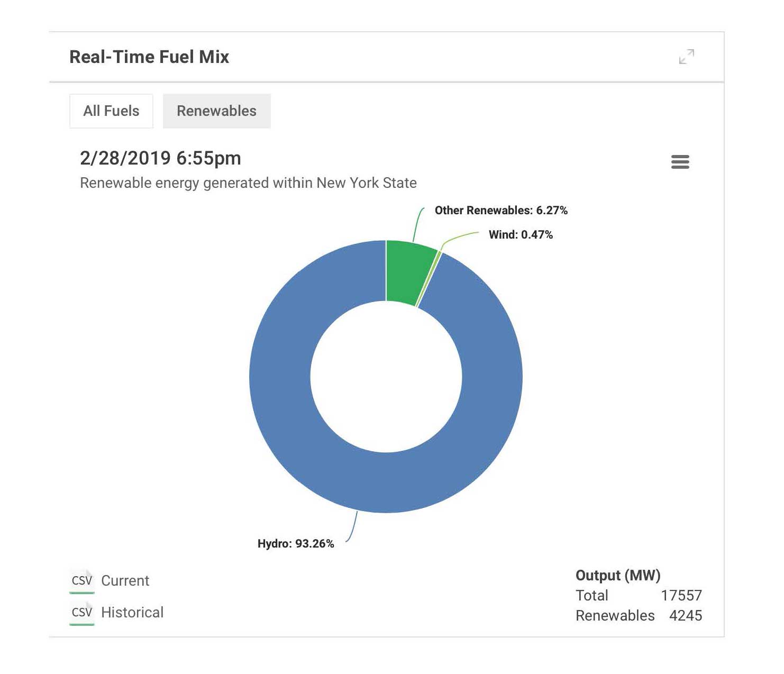Click the 'Other Renewables: 6.27%' label
The height and width of the screenshot is (674, 784).
[501, 211]
